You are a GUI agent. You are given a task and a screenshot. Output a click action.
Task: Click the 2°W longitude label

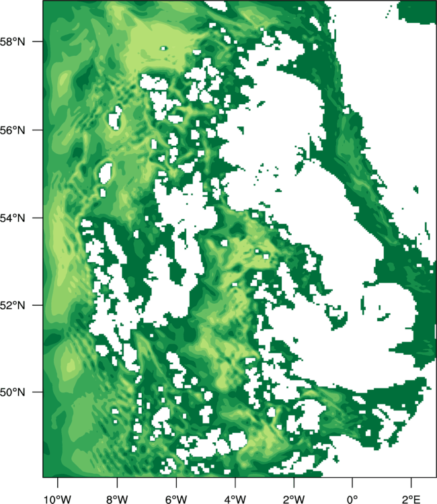click(x=294, y=499)
